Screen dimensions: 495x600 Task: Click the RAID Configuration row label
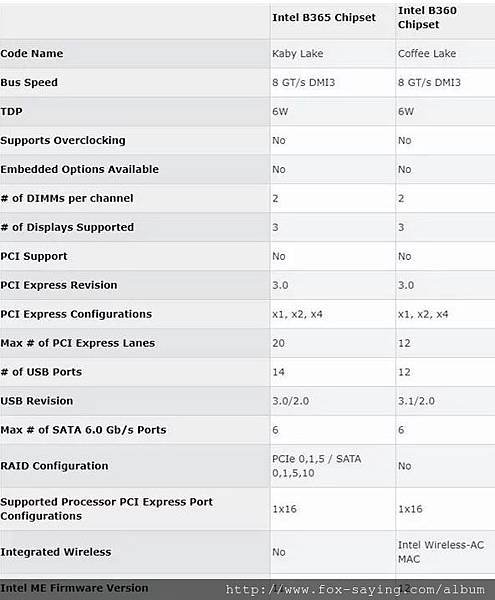tap(54, 466)
